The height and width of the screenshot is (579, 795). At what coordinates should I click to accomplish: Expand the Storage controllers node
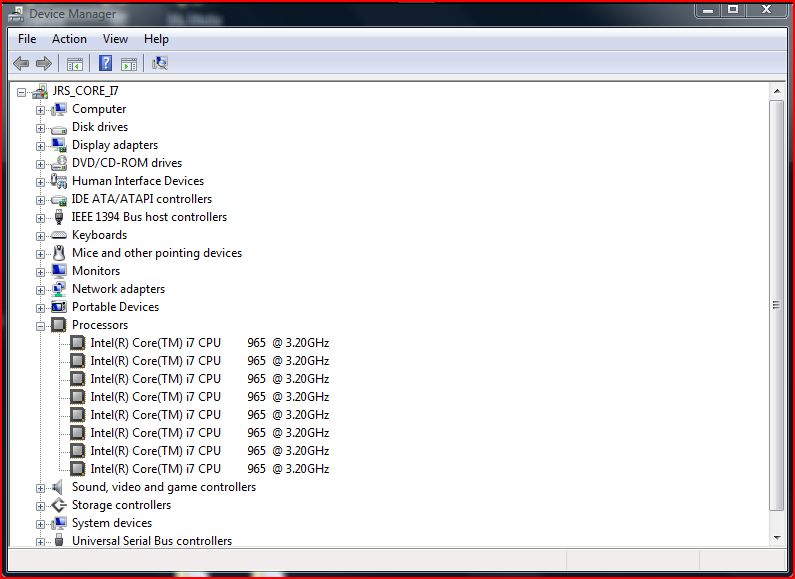(x=40, y=506)
